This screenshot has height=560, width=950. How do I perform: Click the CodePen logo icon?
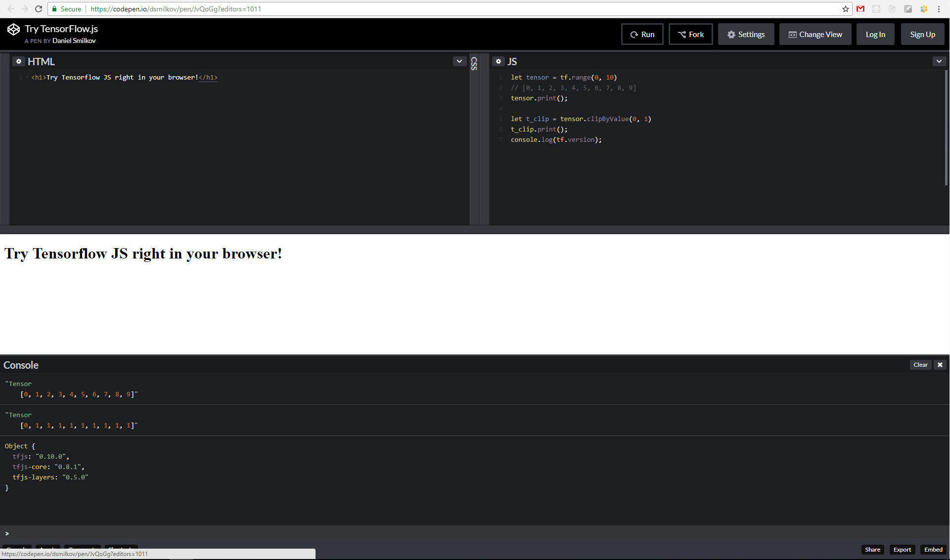[x=13, y=30]
